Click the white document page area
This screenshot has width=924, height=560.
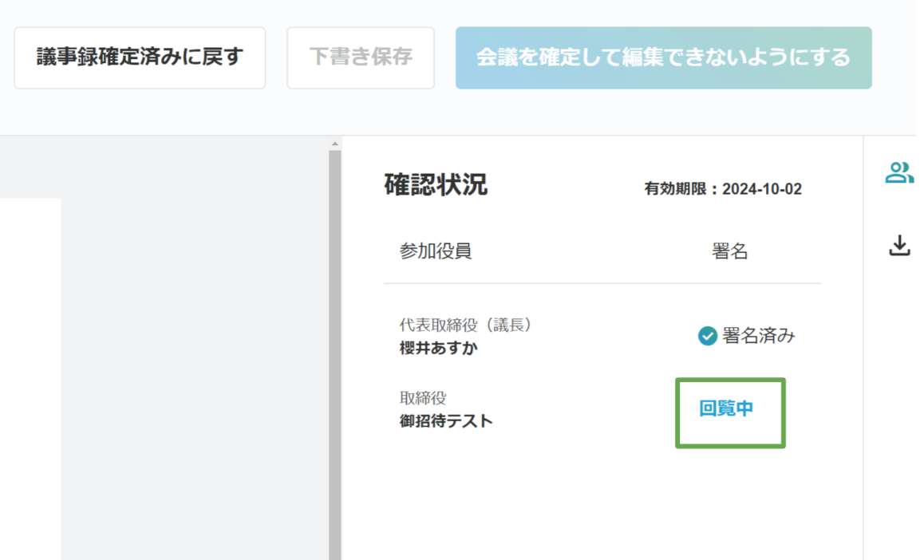30,375
